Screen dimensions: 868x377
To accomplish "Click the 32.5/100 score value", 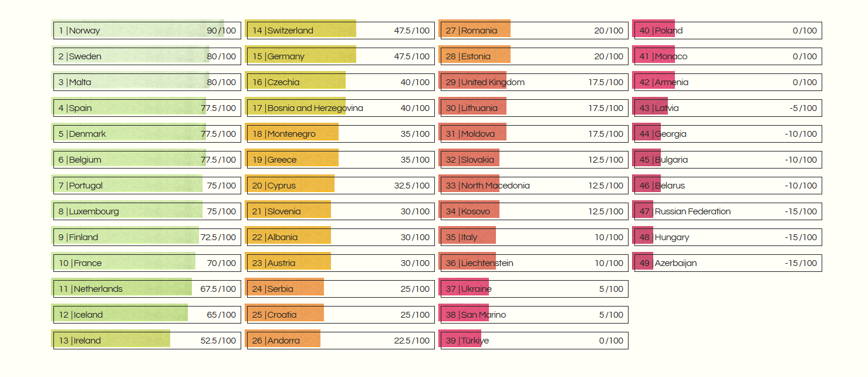I will point(412,186).
